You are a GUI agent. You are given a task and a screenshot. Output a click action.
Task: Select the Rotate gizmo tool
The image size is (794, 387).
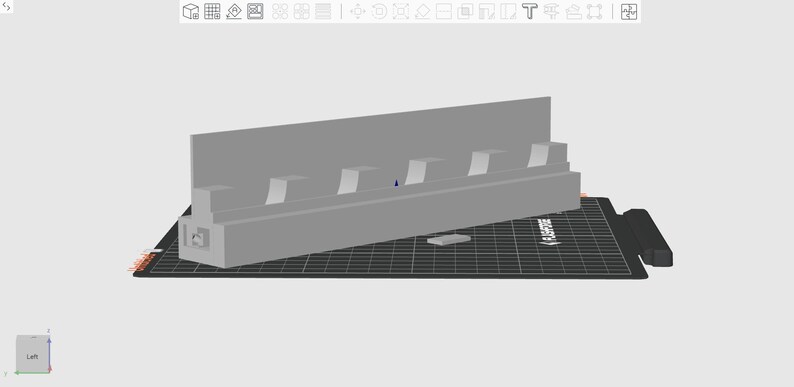click(379, 11)
